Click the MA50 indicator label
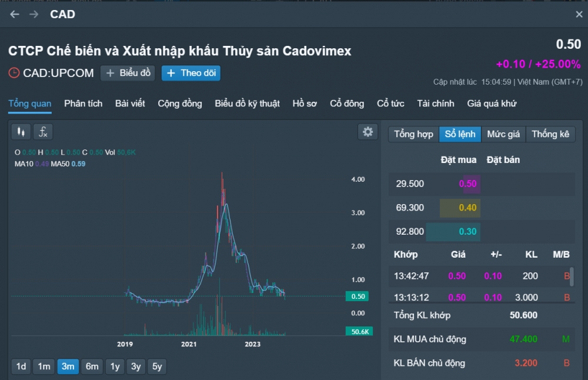588x380 pixels. (60, 164)
